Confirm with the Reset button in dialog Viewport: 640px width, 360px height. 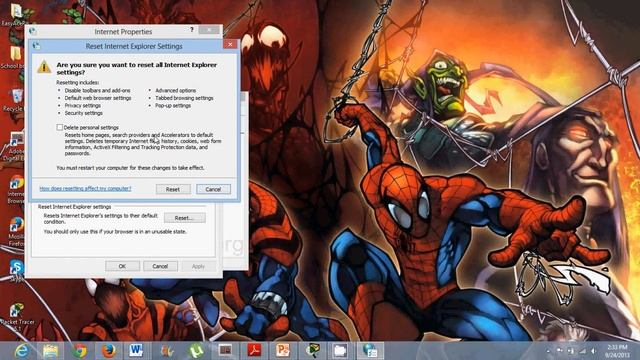[173, 189]
